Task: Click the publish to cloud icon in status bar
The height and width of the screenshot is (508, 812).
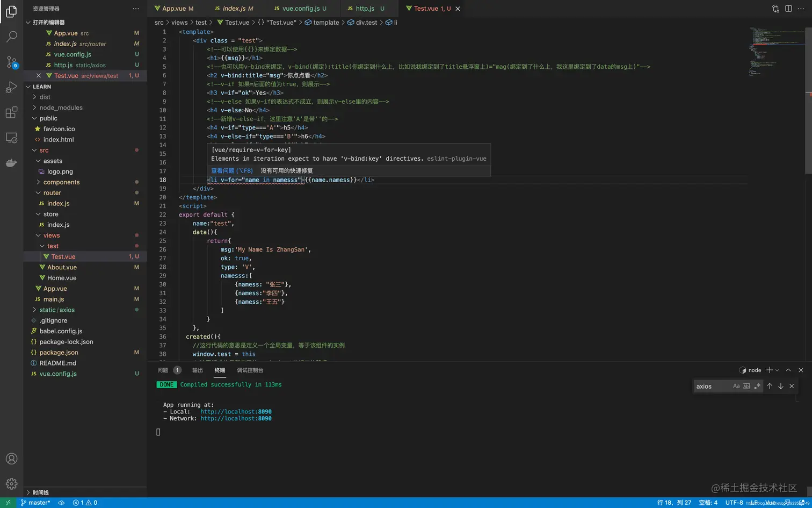Action: 61,503
